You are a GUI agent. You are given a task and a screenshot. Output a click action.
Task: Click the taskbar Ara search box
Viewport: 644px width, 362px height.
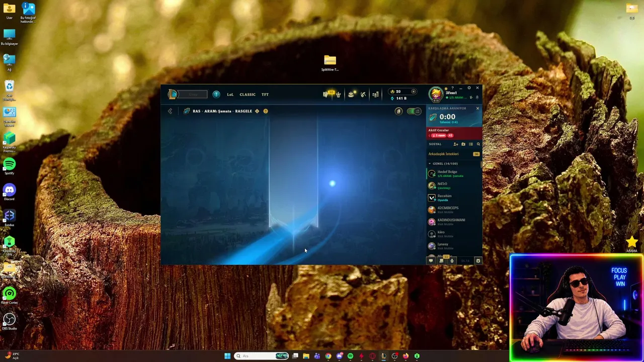click(262, 356)
